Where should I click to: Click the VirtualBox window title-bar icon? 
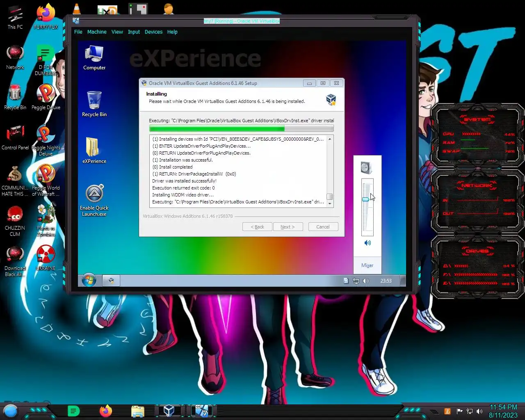[76, 21]
